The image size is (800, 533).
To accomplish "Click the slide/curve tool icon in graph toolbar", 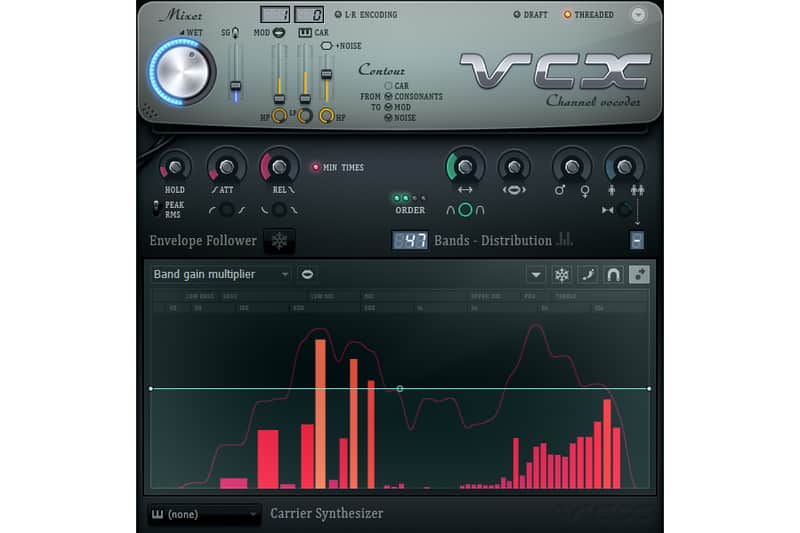I will [x=588, y=275].
